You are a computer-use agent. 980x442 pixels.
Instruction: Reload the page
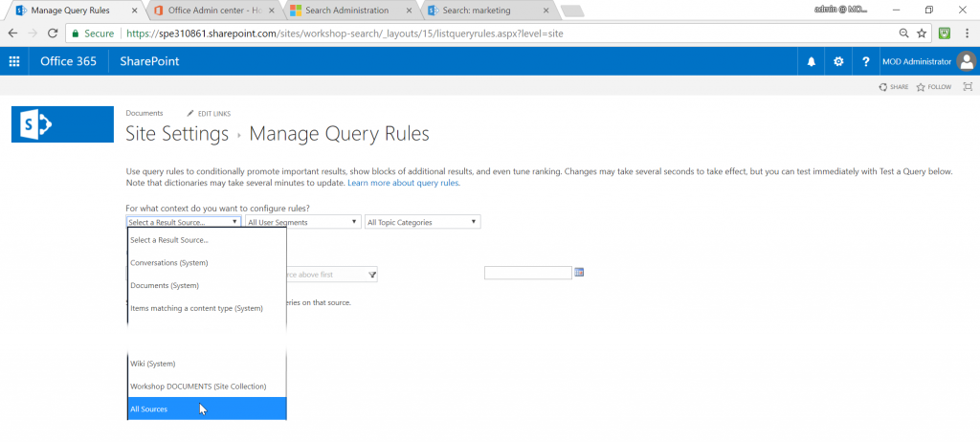53,33
